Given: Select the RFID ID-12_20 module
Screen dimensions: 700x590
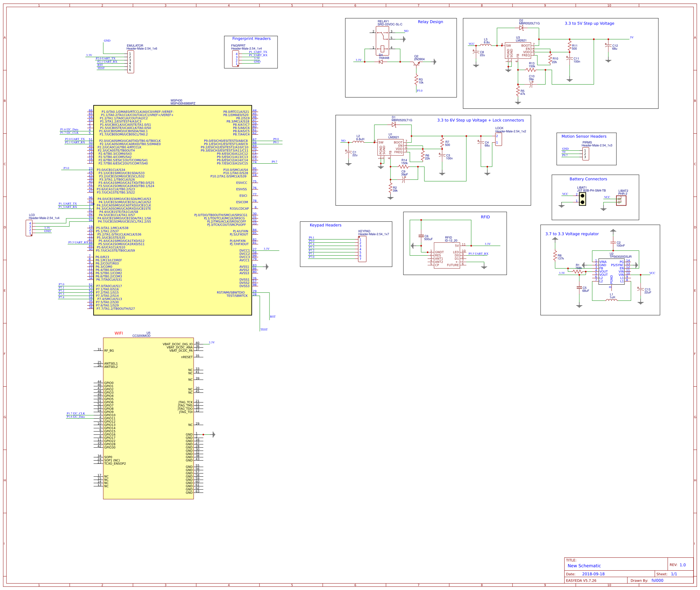Looking at the screenshot, I should 447,256.
